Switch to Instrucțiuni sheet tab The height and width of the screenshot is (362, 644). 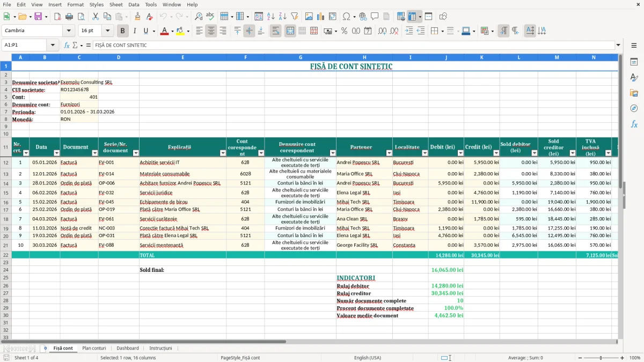[x=160, y=349]
